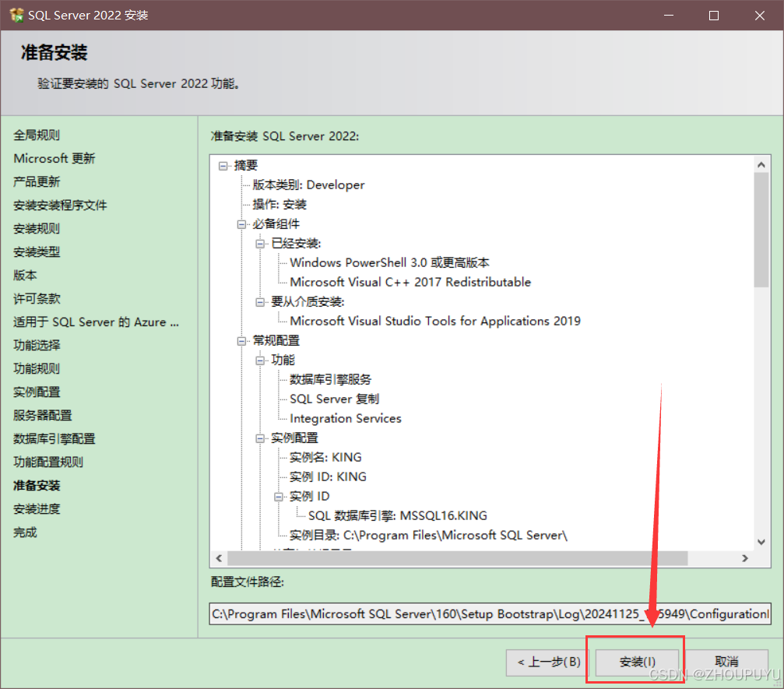The height and width of the screenshot is (689, 784).
Task: Select the 功能选择 step in sidebar
Action: click(37, 346)
